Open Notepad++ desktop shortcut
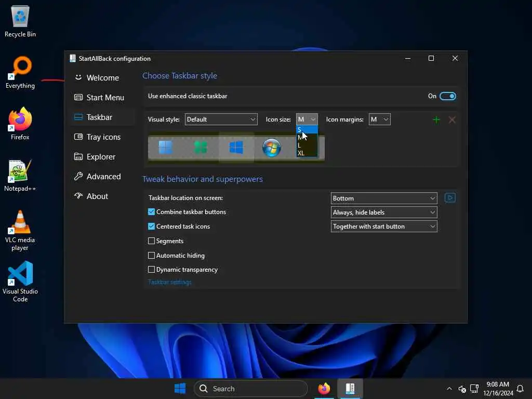 click(x=20, y=176)
